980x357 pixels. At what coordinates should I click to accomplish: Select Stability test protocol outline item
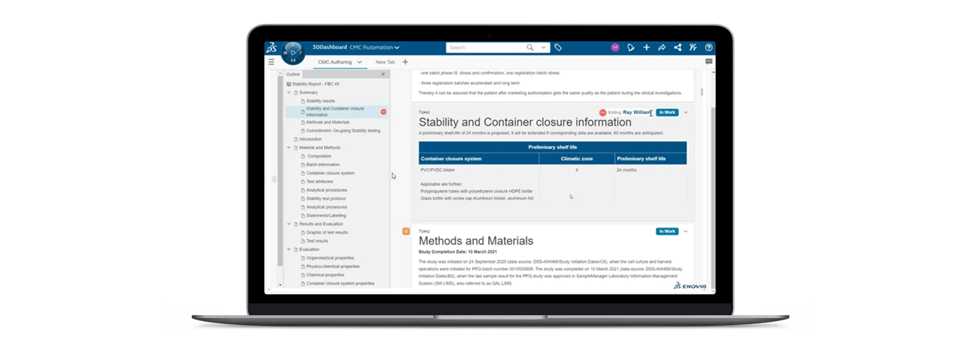point(326,199)
